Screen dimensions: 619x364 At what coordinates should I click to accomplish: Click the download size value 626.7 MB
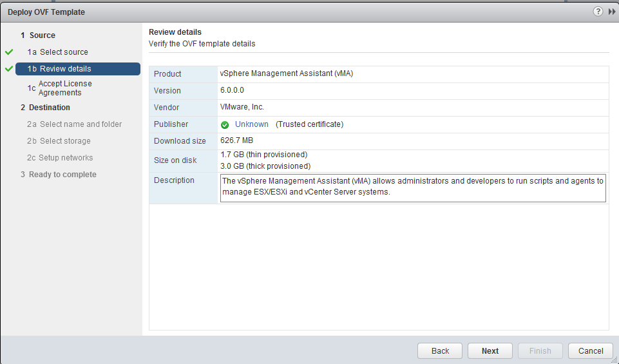(236, 140)
